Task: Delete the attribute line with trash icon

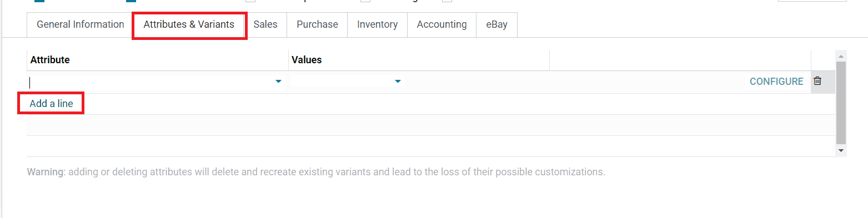Action: (x=817, y=81)
